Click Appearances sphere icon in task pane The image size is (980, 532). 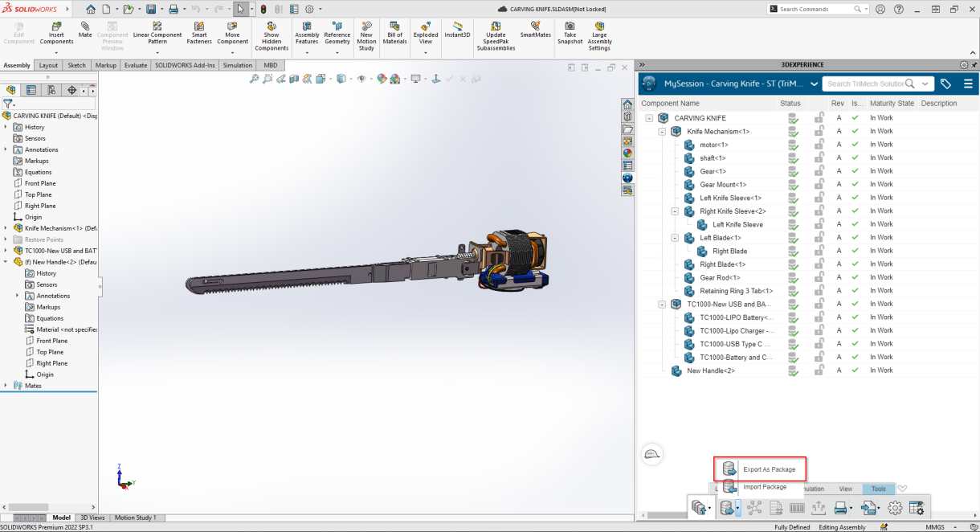(627, 153)
